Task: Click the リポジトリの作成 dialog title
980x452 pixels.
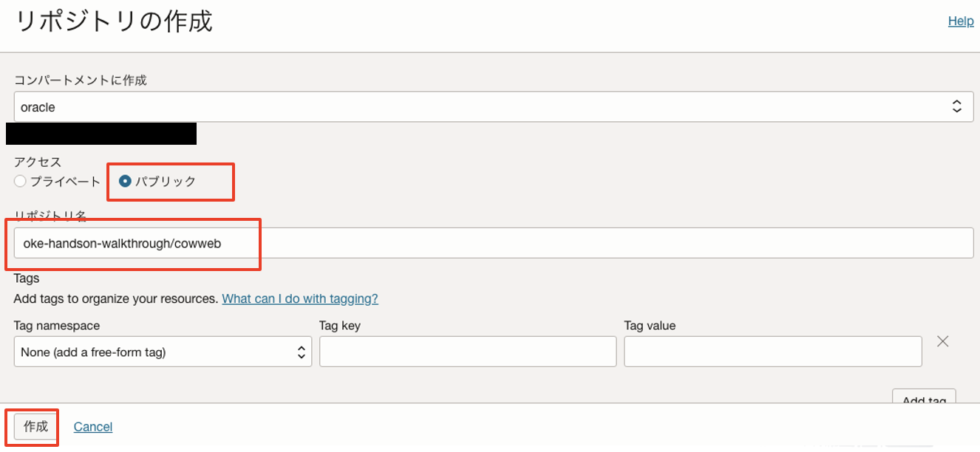Action: (114, 21)
